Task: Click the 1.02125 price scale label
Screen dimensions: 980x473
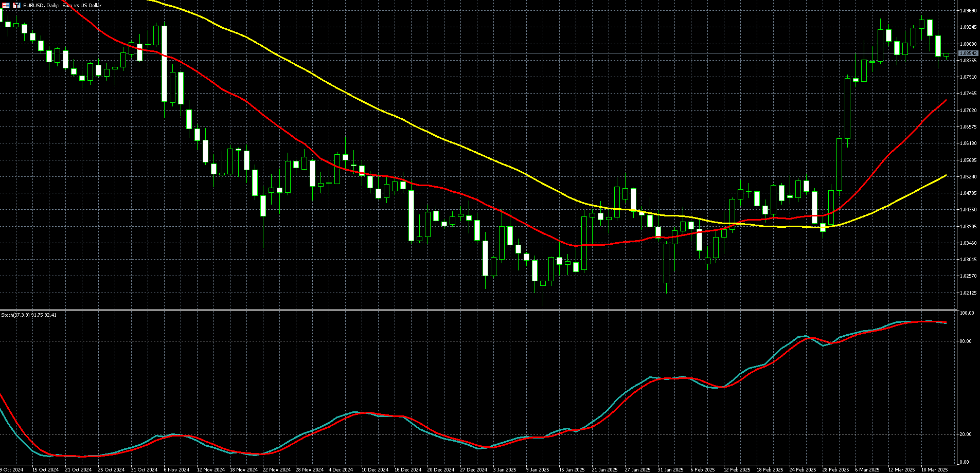Action: (968, 293)
